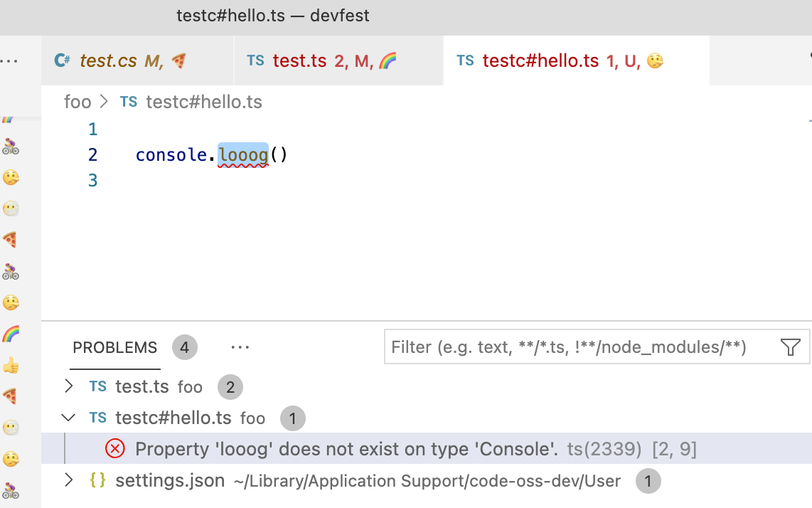Click the C# language icon on test.cs tab
The image size is (812, 508).
[60, 60]
